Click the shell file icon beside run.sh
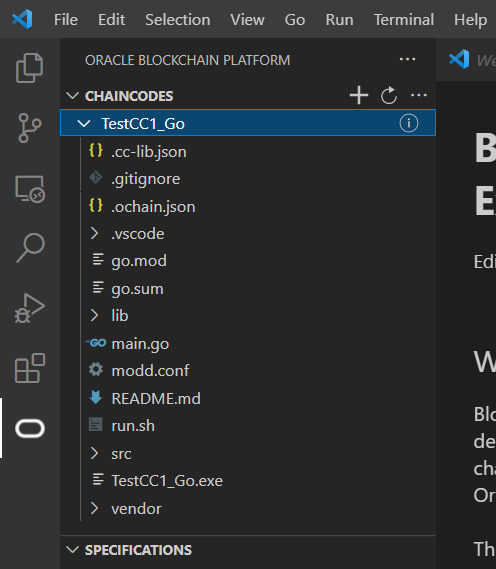 (x=96, y=425)
